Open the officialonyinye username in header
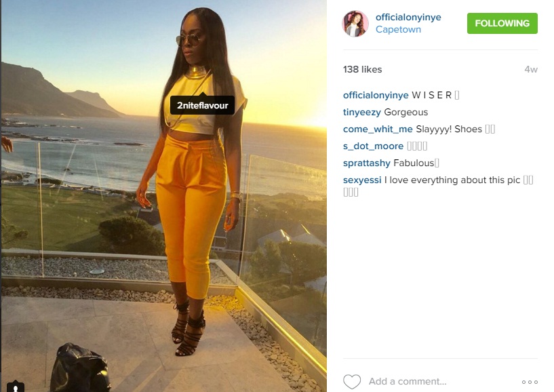Screen dimensions: 554x392 (x=408, y=17)
